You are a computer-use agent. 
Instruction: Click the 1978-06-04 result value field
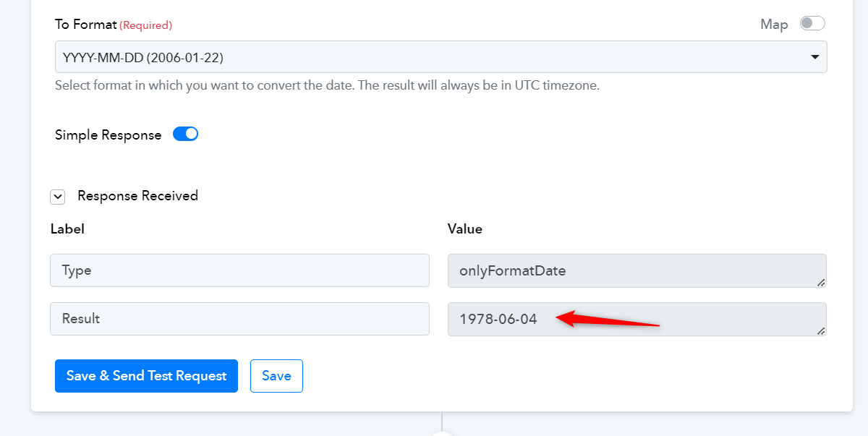point(637,320)
